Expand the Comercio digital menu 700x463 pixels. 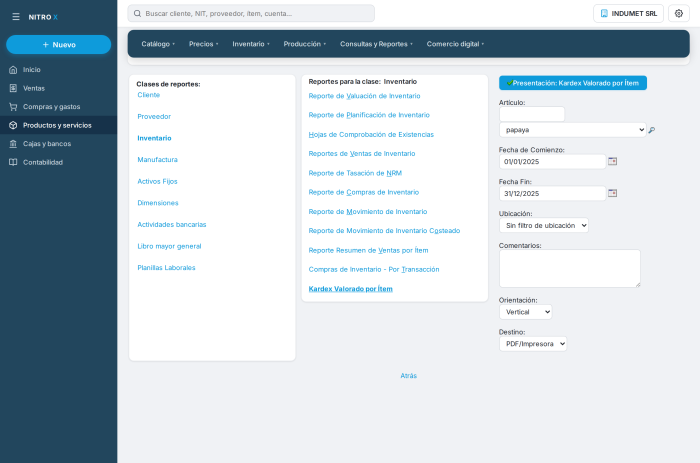click(x=455, y=44)
